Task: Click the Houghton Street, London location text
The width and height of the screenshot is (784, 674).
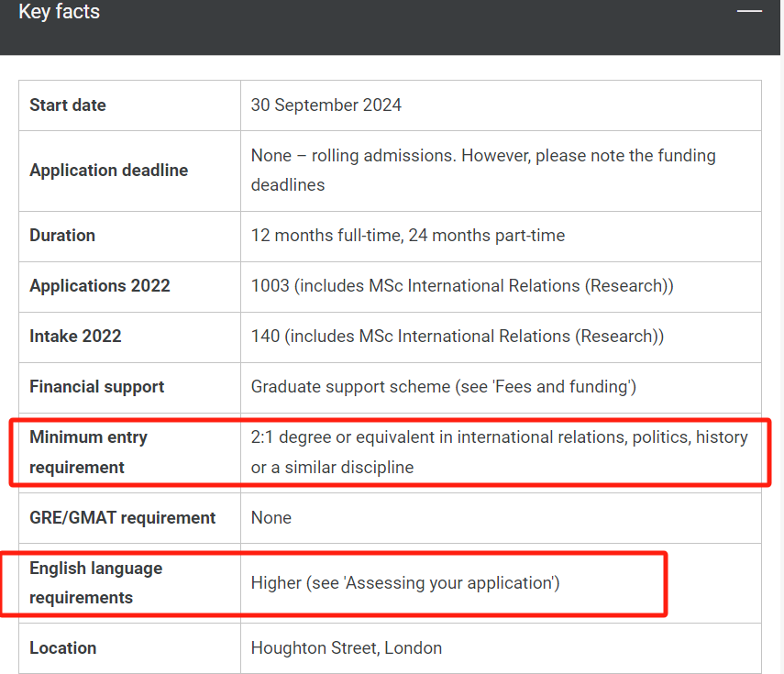Action: (x=346, y=648)
